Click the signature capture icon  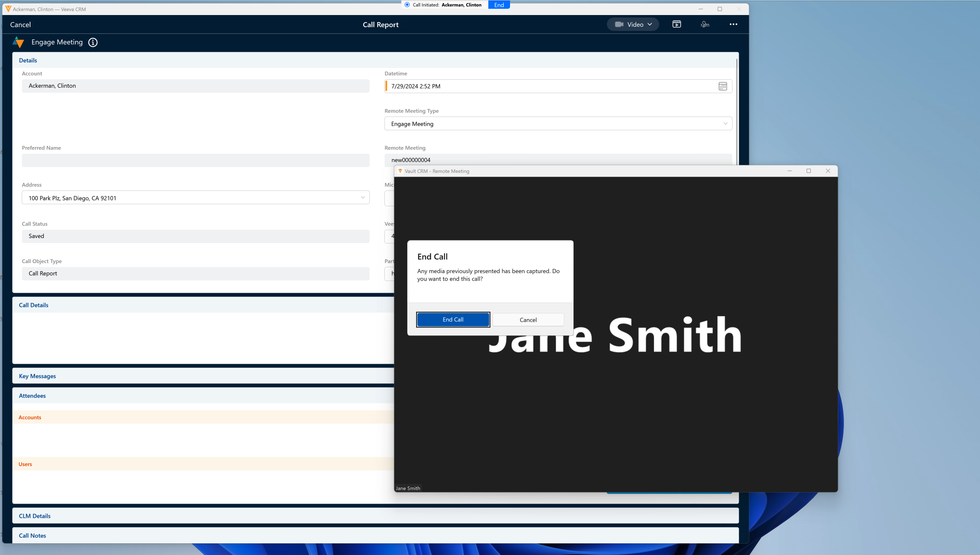[x=705, y=24]
